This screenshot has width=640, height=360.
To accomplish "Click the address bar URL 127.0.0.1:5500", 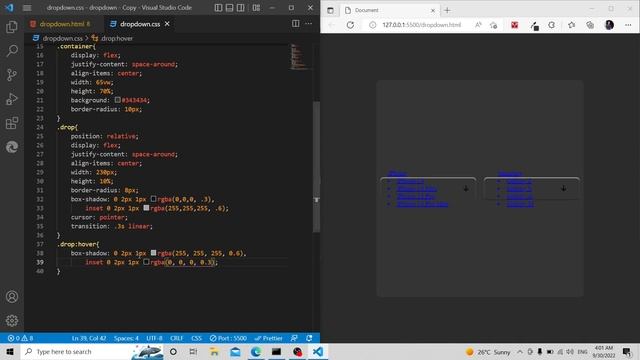I will (421, 25).
